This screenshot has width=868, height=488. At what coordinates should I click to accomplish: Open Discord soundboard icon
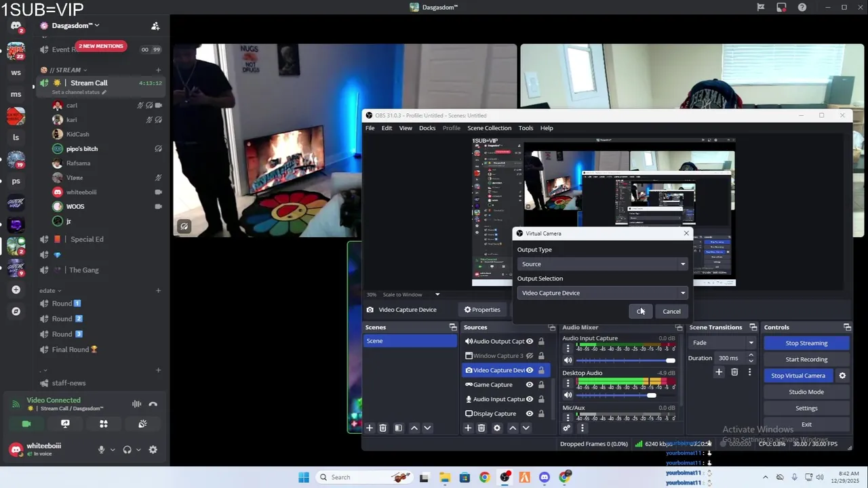142,424
